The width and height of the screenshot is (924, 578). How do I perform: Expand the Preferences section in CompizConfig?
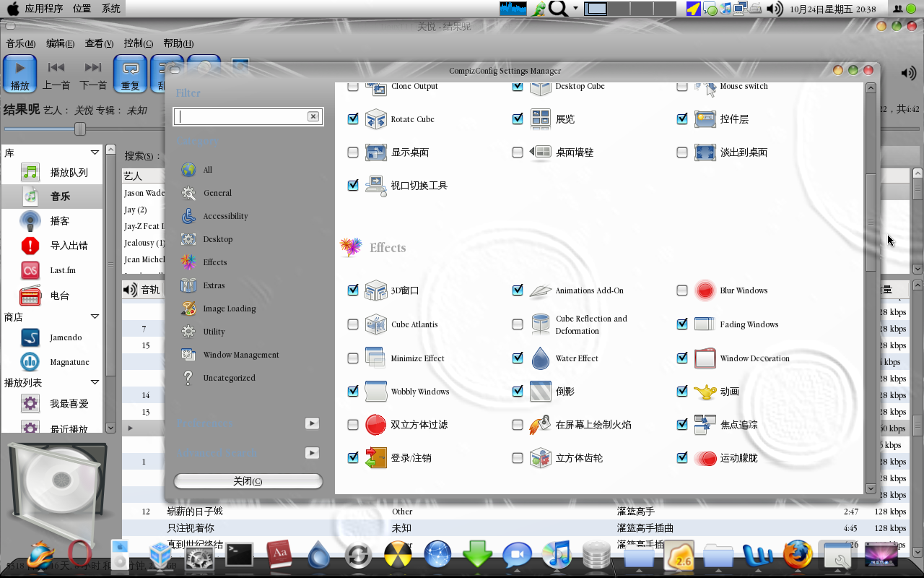coord(312,423)
